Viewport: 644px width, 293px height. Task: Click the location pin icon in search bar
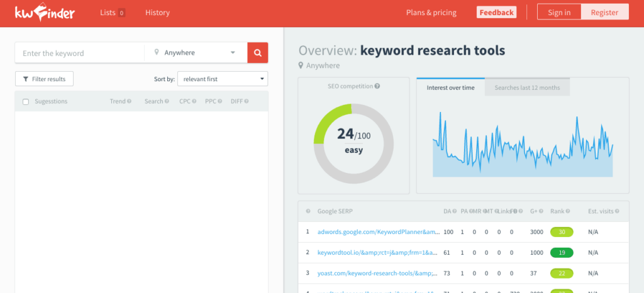click(x=157, y=53)
